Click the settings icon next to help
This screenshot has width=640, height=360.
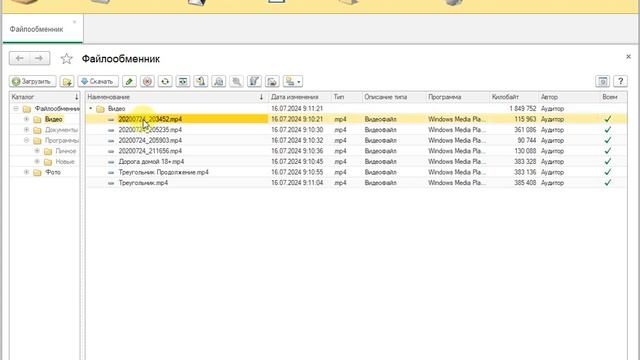point(602,82)
